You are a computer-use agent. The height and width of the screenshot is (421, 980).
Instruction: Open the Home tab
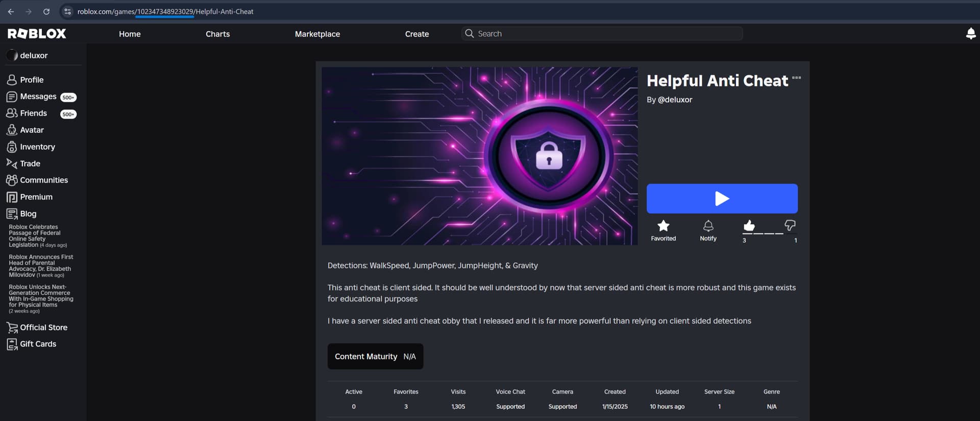click(130, 34)
